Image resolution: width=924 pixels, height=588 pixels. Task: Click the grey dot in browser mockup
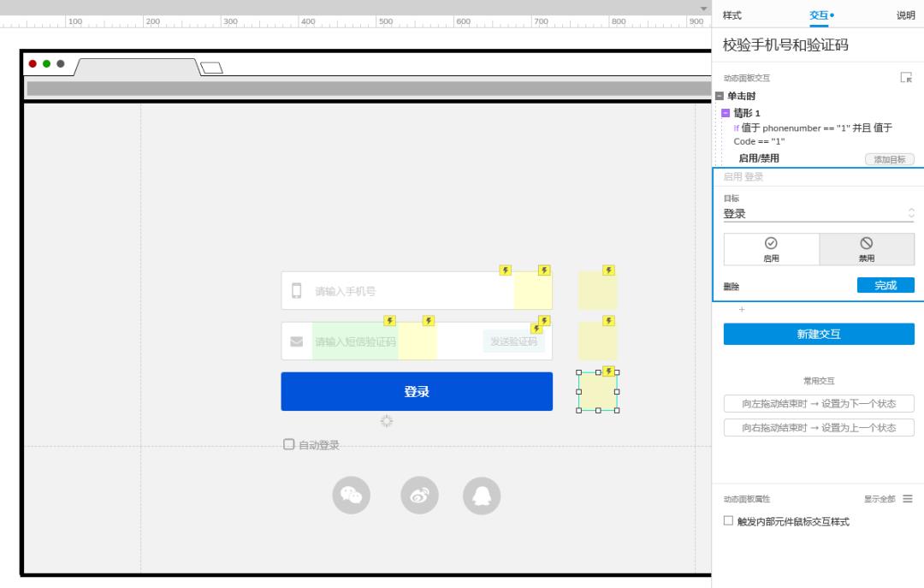[x=61, y=63]
